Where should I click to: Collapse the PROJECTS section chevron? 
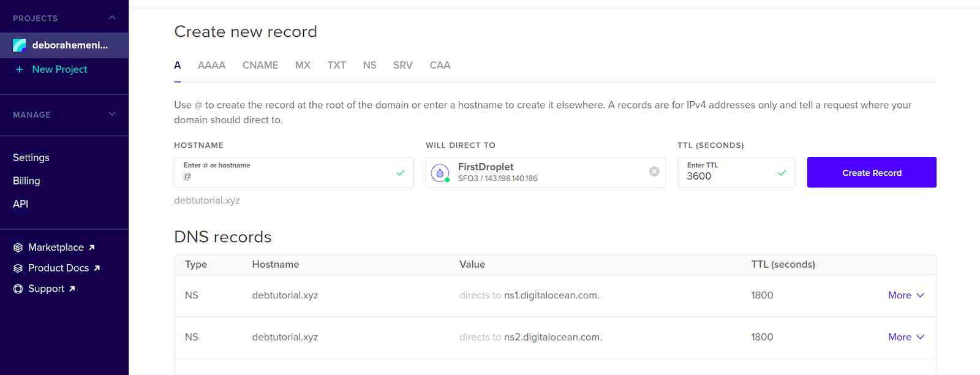(112, 18)
